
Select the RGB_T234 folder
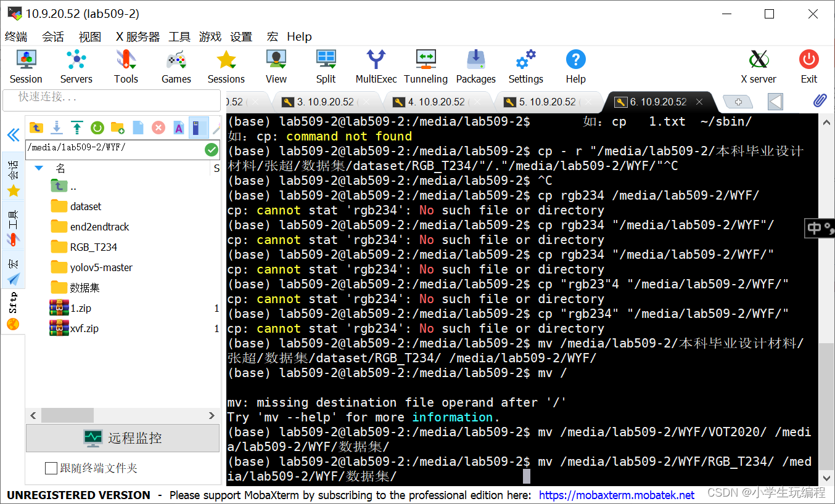pos(84,247)
